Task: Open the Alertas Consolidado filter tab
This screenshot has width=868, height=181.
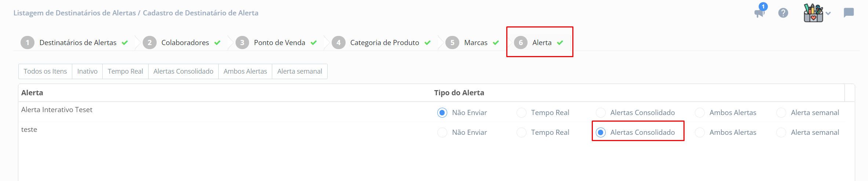Action: pos(183,71)
